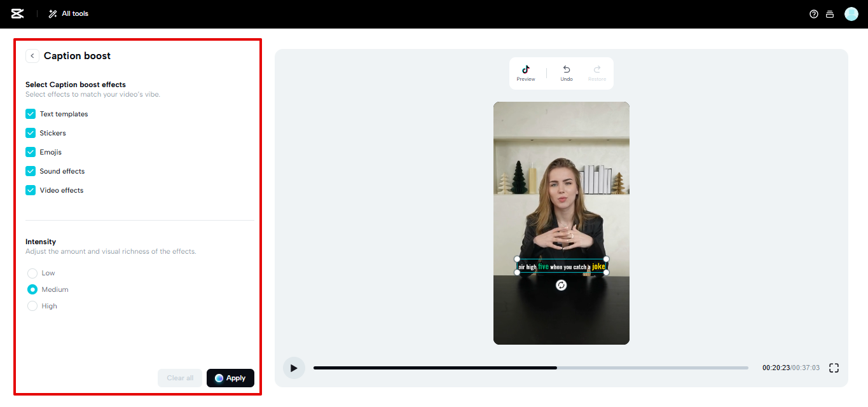
Task: Toggle off the Emojis effect
Action: coord(30,152)
